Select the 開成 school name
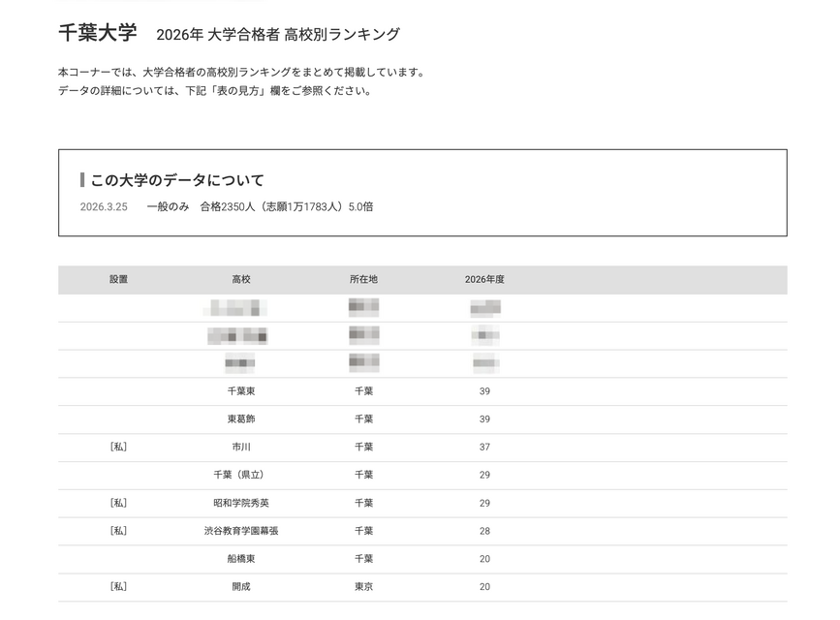Image resolution: width=840 pixels, height=620 pixels. [x=241, y=587]
